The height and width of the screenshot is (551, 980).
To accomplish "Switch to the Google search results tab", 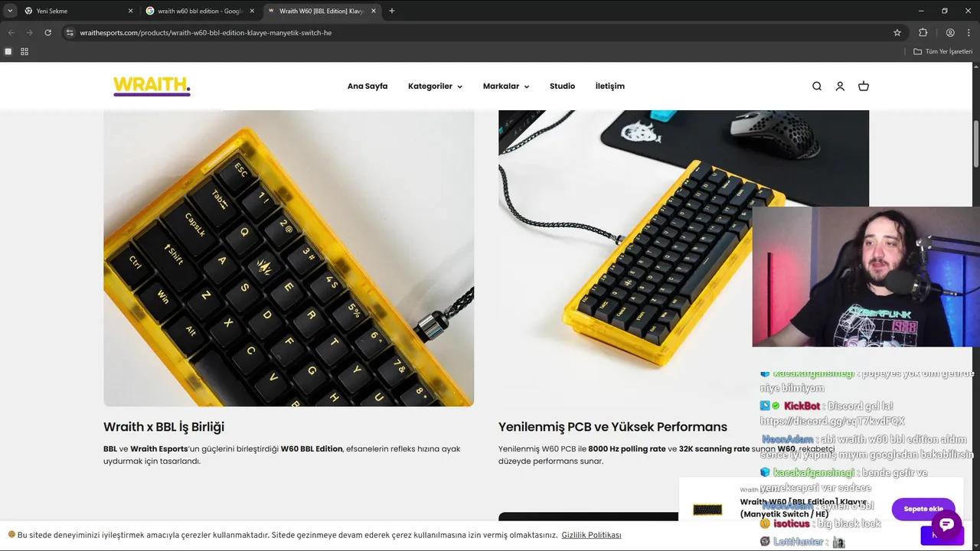I will pos(201,11).
